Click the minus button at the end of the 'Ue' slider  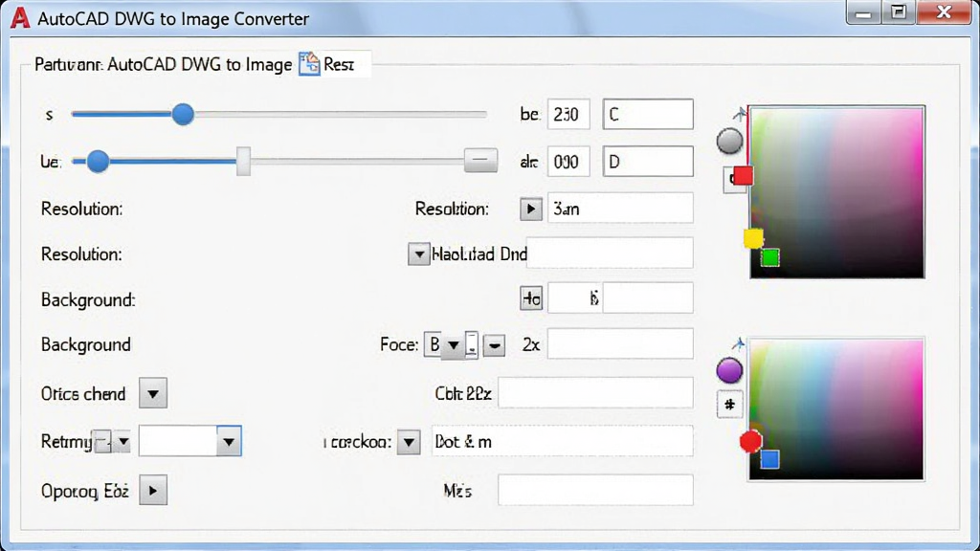point(480,161)
